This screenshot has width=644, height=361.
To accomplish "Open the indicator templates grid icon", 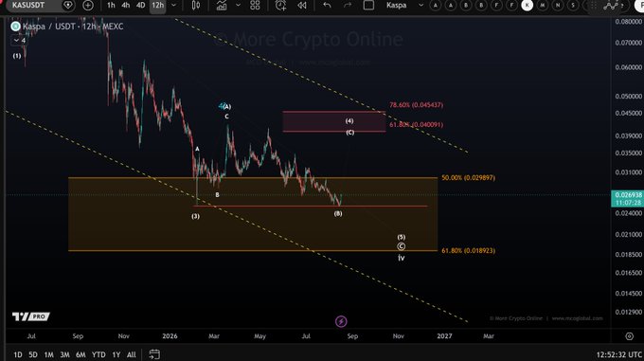I will click(x=255, y=6).
